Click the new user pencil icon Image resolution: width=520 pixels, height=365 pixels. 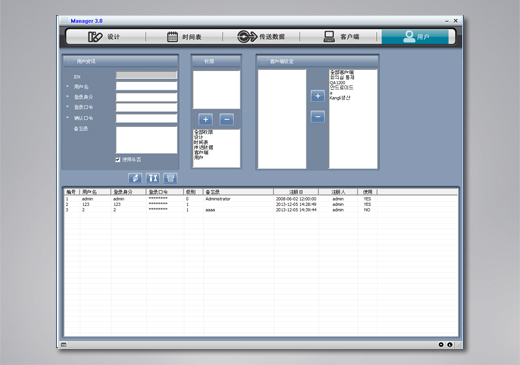[135, 178]
